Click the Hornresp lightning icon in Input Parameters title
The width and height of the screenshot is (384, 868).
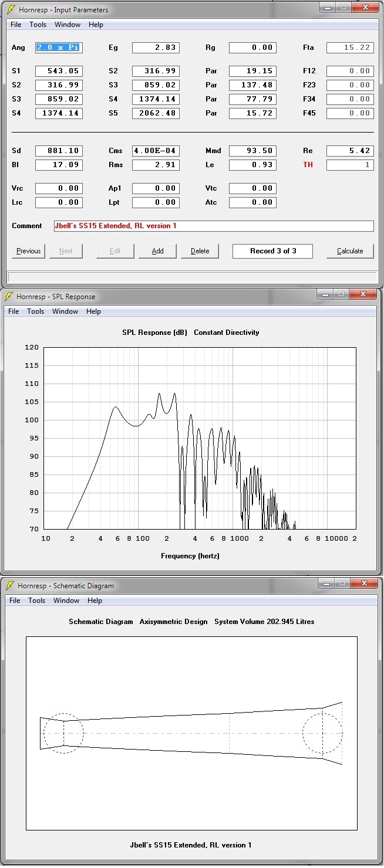tap(11, 10)
